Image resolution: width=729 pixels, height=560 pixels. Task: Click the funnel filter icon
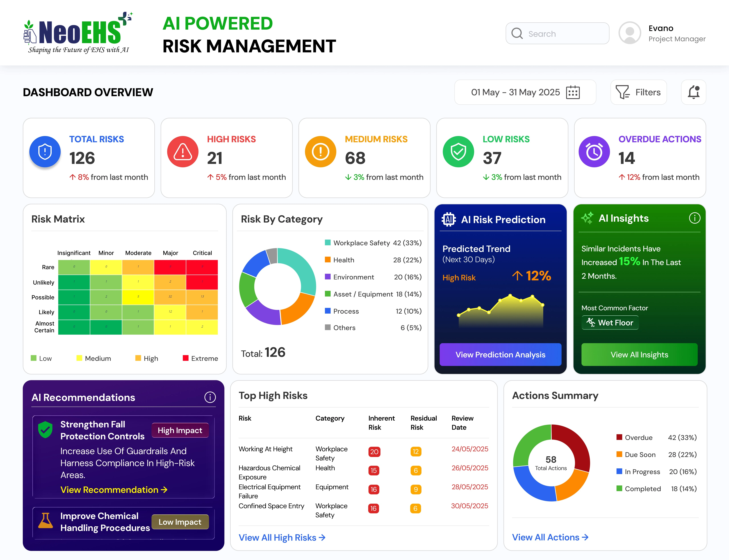point(622,92)
